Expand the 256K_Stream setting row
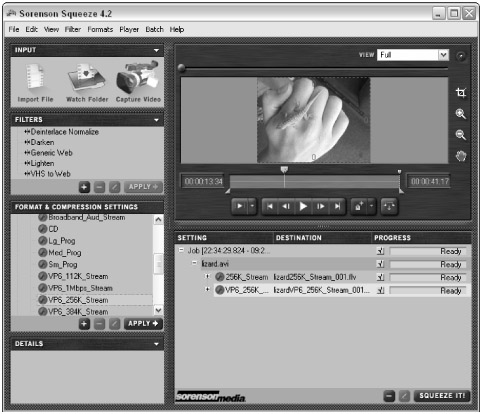 pyautogui.click(x=207, y=276)
